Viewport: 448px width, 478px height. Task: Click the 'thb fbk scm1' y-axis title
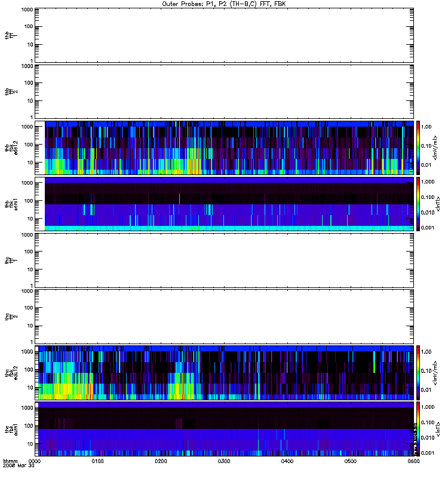coord(11,204)
